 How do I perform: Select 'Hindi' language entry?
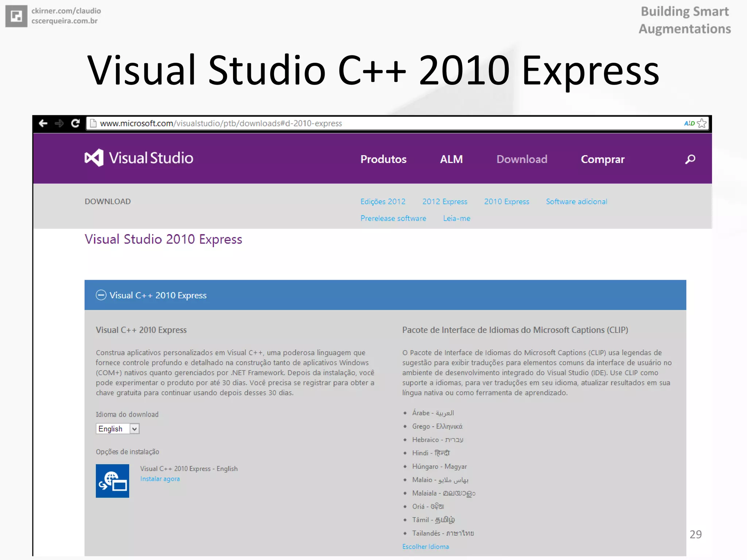pyautogui.click(x=431, y=453)
